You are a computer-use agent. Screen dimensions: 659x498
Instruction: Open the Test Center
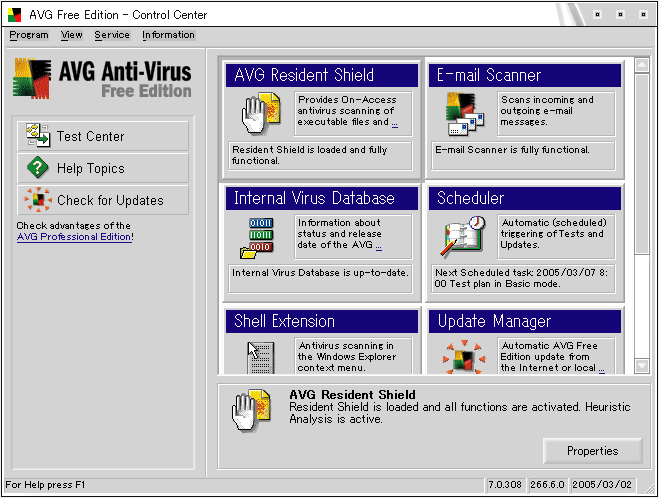(102, 137)
